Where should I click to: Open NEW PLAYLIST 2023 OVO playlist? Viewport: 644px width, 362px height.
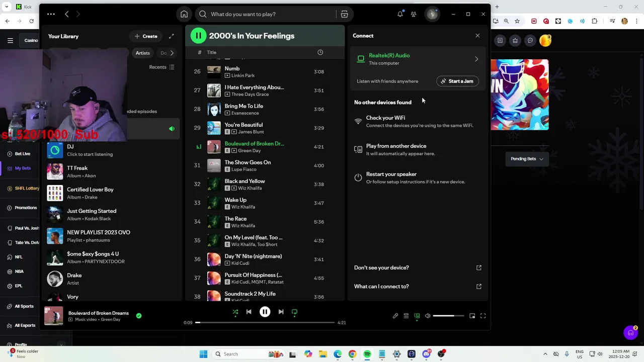[112, 236]
